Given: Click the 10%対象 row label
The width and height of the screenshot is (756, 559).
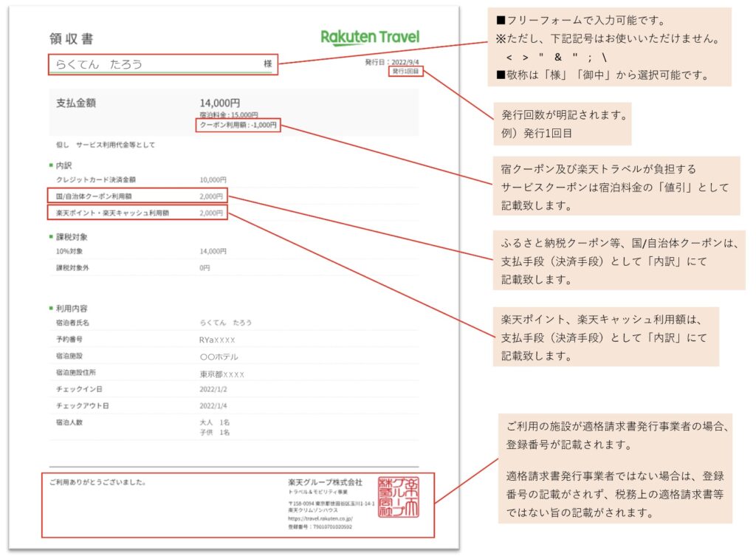Looking at the screenshot, I should 69,251.
